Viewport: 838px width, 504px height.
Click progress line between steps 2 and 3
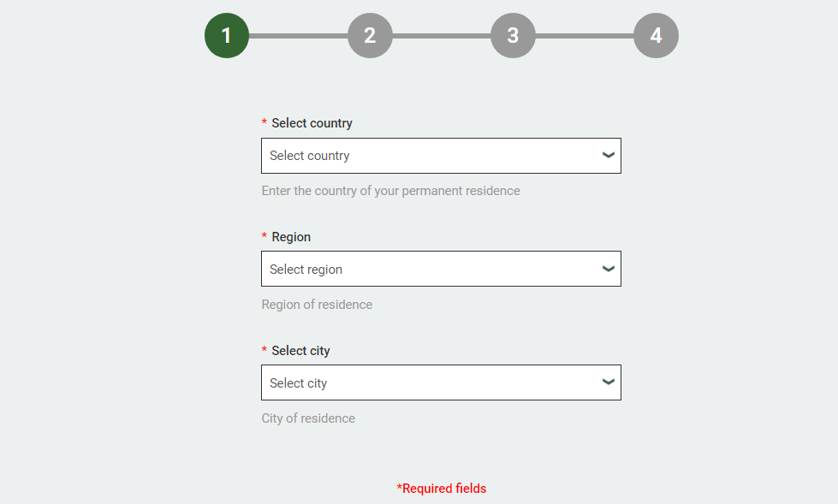[441, 36]
